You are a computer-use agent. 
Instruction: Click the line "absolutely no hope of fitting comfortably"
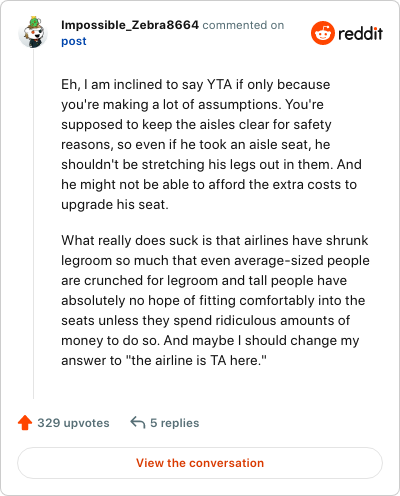213,300
